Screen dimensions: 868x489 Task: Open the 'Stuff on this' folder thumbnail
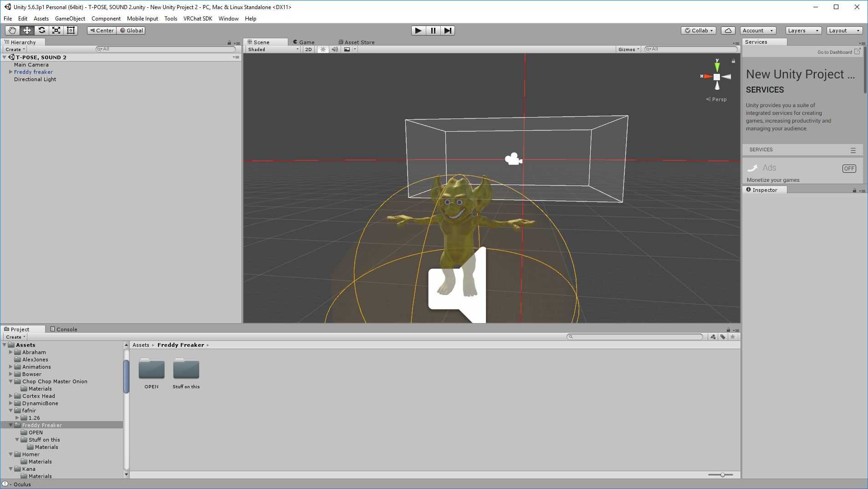click(x=186, y=369)
